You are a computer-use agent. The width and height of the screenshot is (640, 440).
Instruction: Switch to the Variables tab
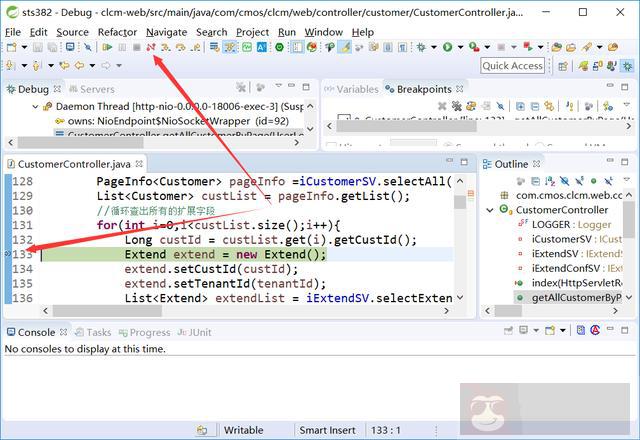pos(357,89)
